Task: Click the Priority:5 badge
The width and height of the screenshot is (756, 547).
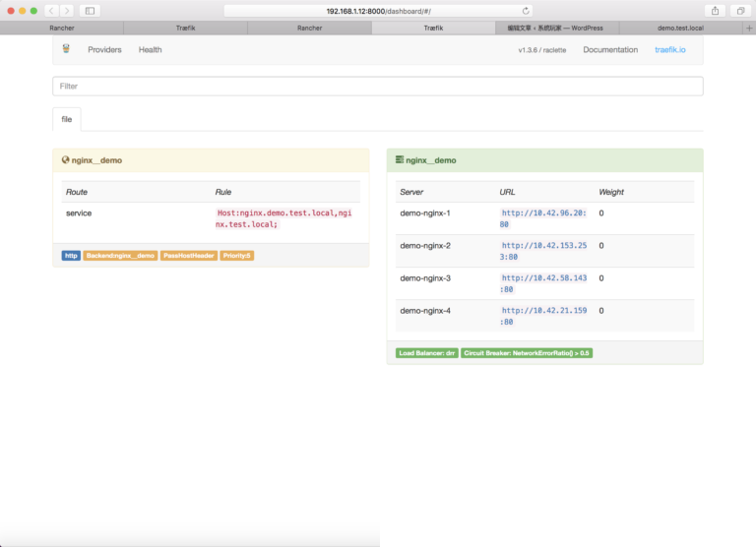Action: pyautogui.click(x=236, y=256)
